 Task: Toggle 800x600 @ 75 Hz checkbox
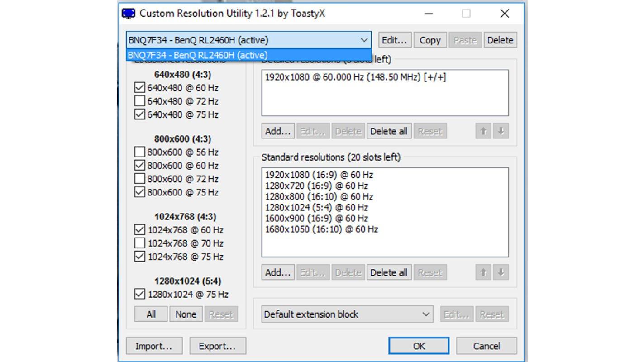pos(140,192)
